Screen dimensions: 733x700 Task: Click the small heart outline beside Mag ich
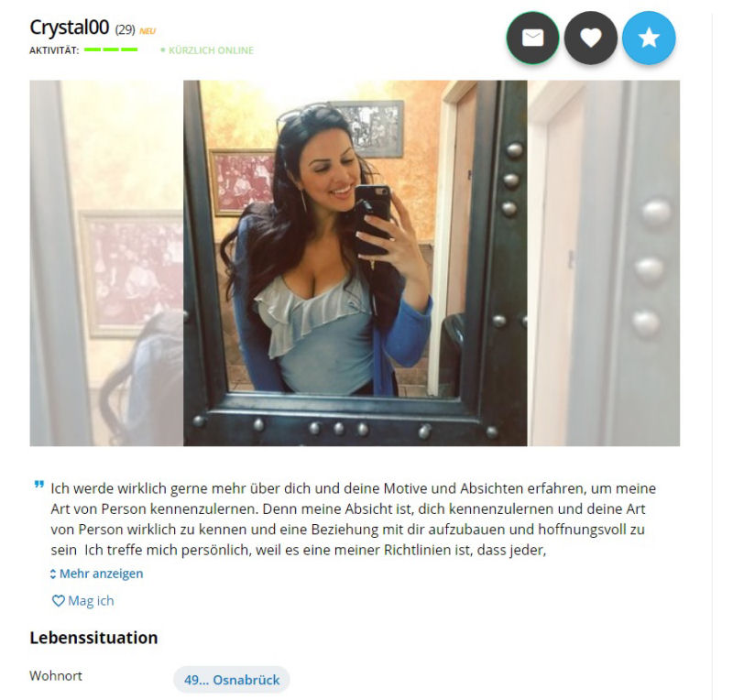tap(58, 601)
